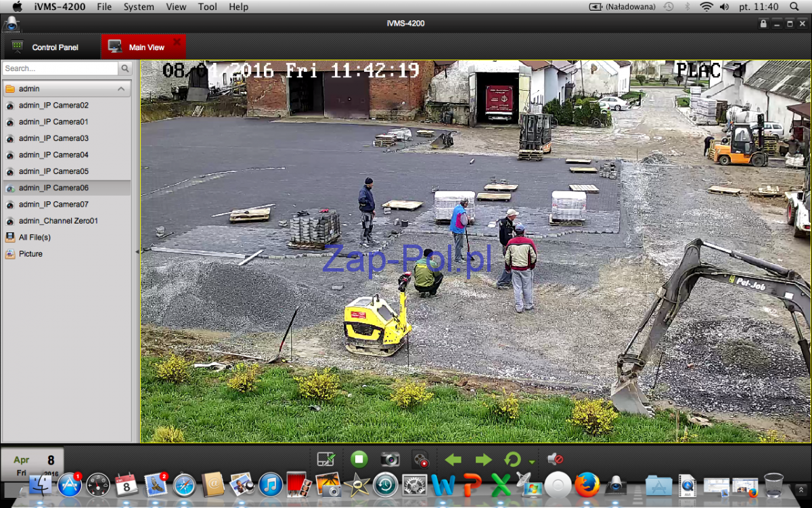Open Firefox from the Dock
Screen dimensions: 812x508
pos(587,485)
